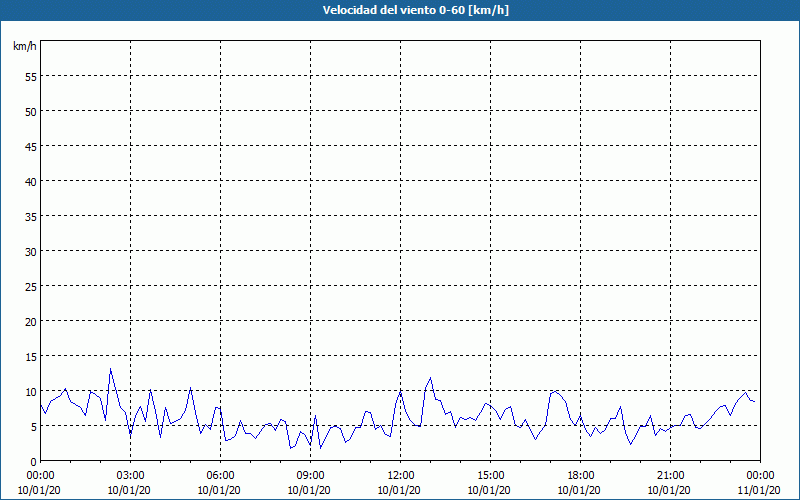Select the "10/01/20" date beneath the 09:00 label
Image resolution: width=800 pixels, height=500 pixels.
309,490
